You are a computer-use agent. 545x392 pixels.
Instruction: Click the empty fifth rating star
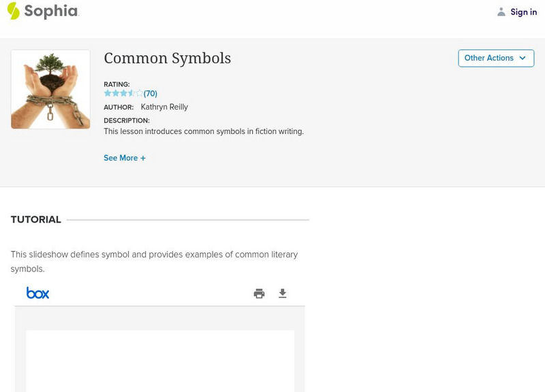140,93
